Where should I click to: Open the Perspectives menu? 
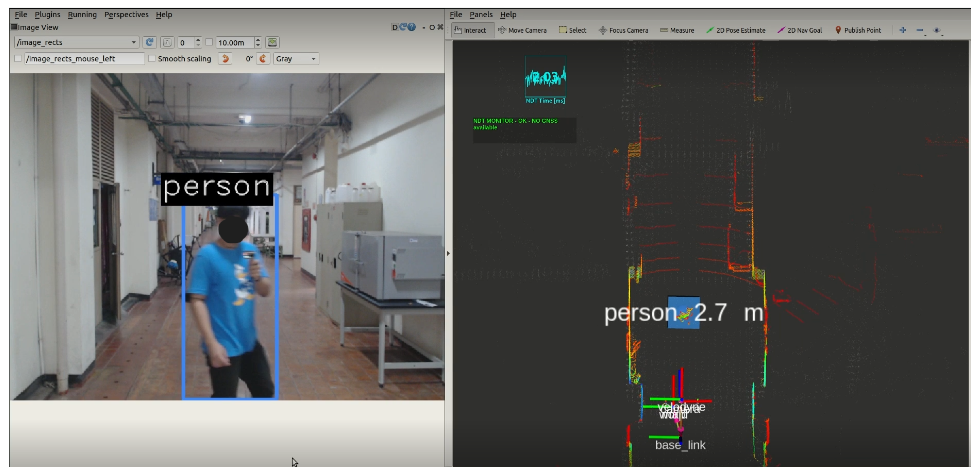(126, 14)
